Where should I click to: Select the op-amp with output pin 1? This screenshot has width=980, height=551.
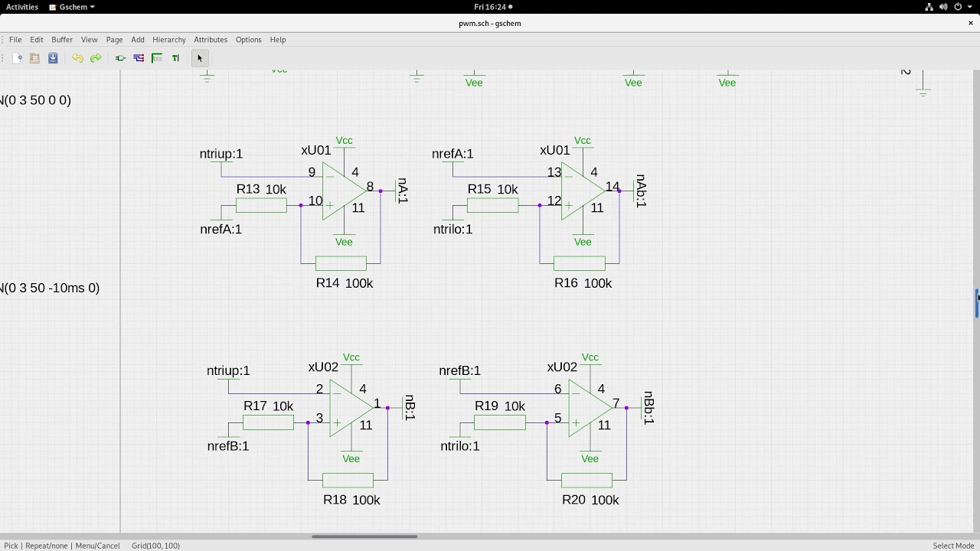point(351,409)
